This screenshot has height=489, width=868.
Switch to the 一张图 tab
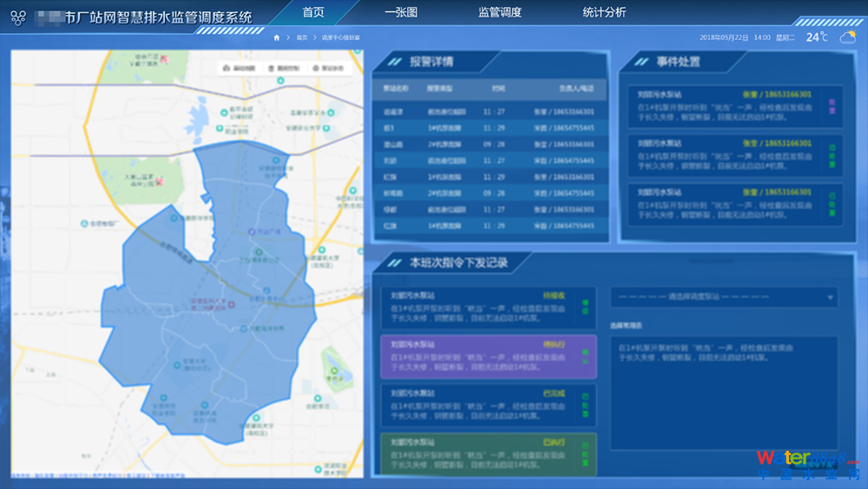pos(400,12)
